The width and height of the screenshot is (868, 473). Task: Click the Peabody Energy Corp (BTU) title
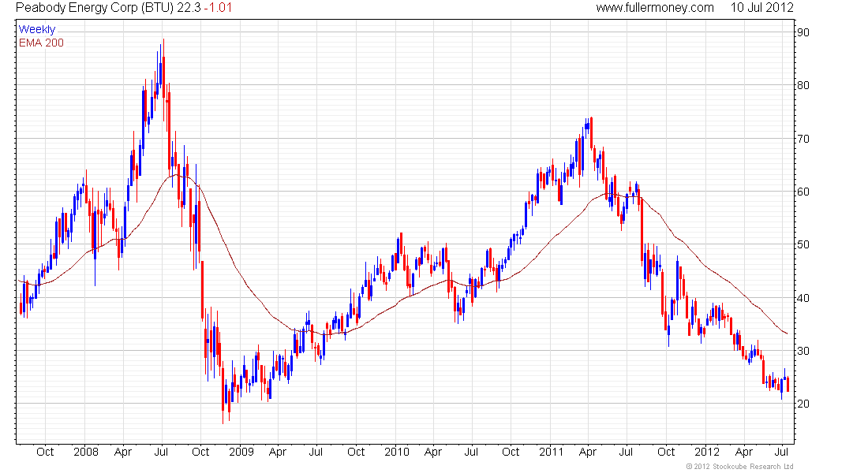tap(95, 8)
